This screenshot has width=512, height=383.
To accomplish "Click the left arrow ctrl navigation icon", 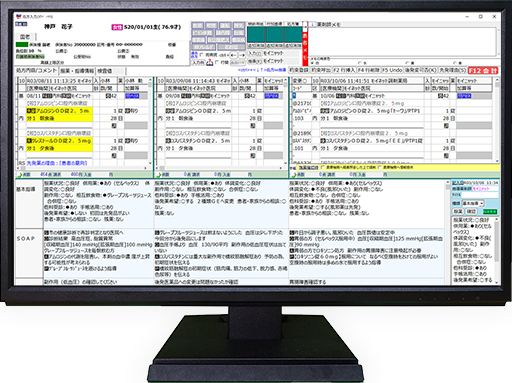I will coord(233,55).
